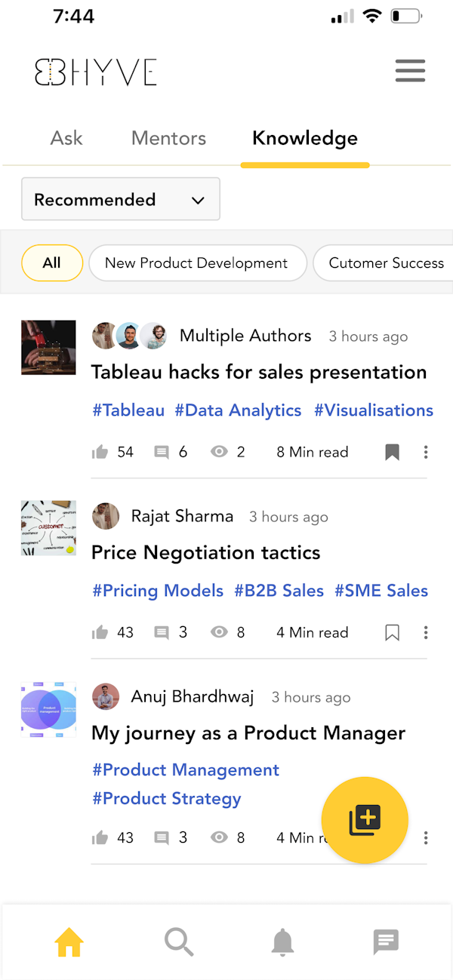Filter by New Product Development
Image resolution: width=453 pixels, height=980 pixels.
196,263
